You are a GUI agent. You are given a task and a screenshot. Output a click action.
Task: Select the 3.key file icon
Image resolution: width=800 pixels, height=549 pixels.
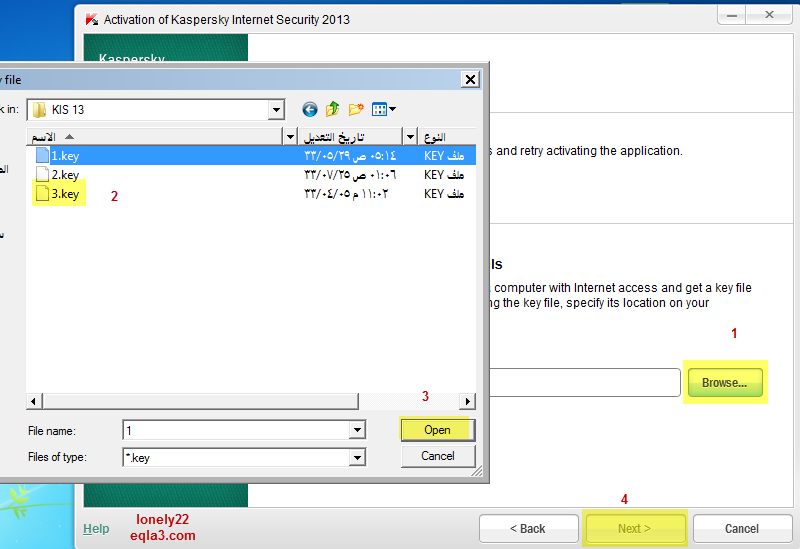tap(43, 193)
